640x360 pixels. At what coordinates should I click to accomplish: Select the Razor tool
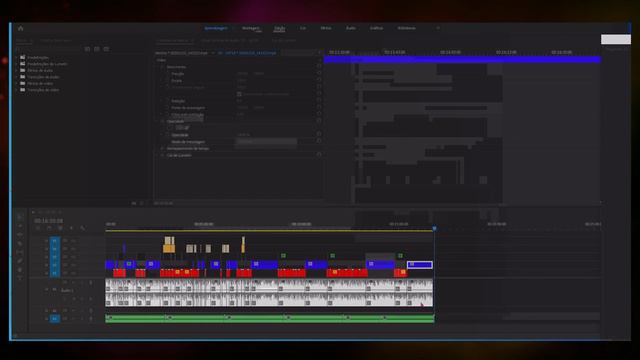click(x=20, y=243)
